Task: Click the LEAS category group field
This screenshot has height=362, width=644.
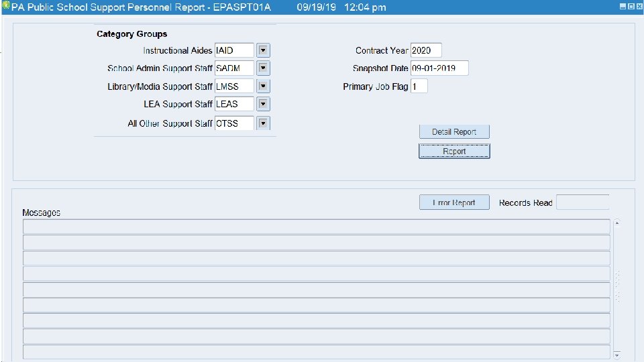Action: click(234, 104)
